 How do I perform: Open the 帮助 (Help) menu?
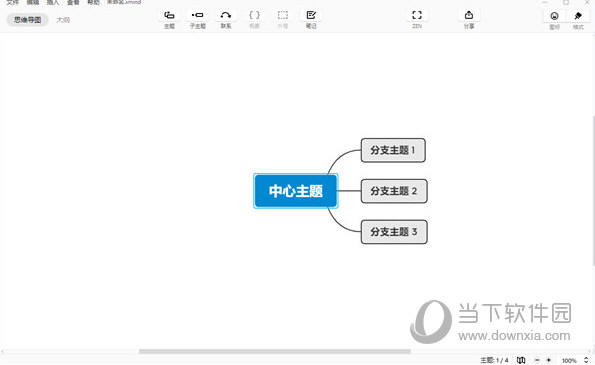click(93, 2)
